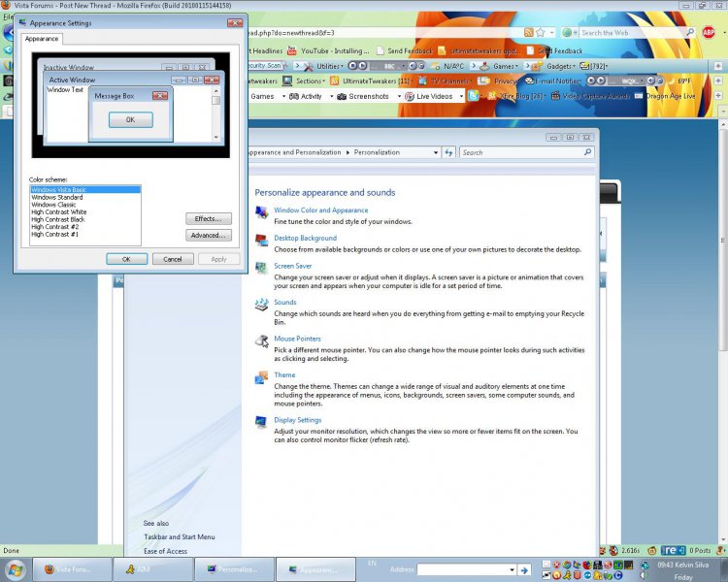Click the Twitter bird toolbar icon

[x=473, y=96]
